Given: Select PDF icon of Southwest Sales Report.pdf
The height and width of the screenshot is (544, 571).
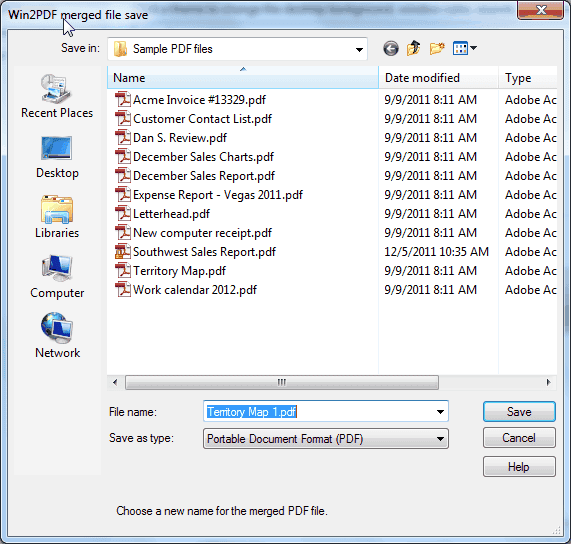Looking at the screenshot, I should 123,252.
